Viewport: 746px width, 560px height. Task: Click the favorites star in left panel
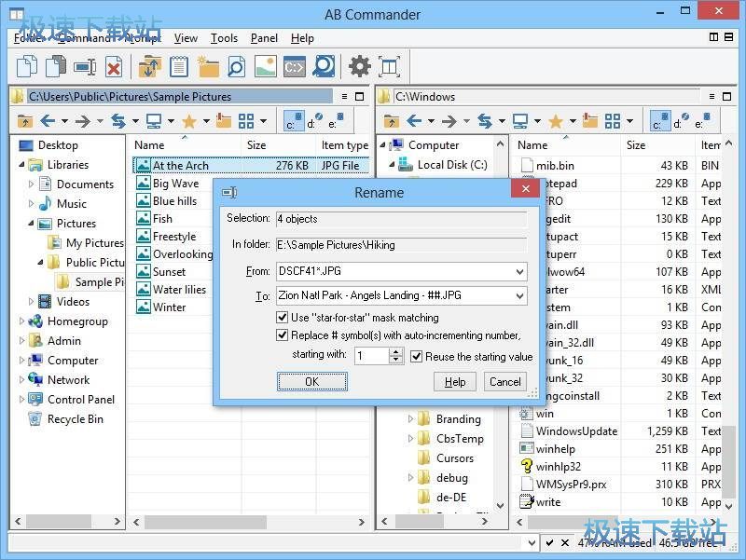188,121
